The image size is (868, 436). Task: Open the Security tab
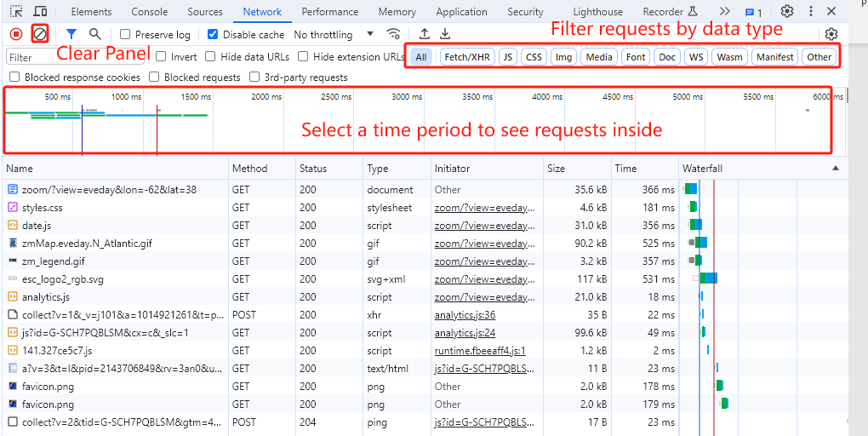(525, 12)
